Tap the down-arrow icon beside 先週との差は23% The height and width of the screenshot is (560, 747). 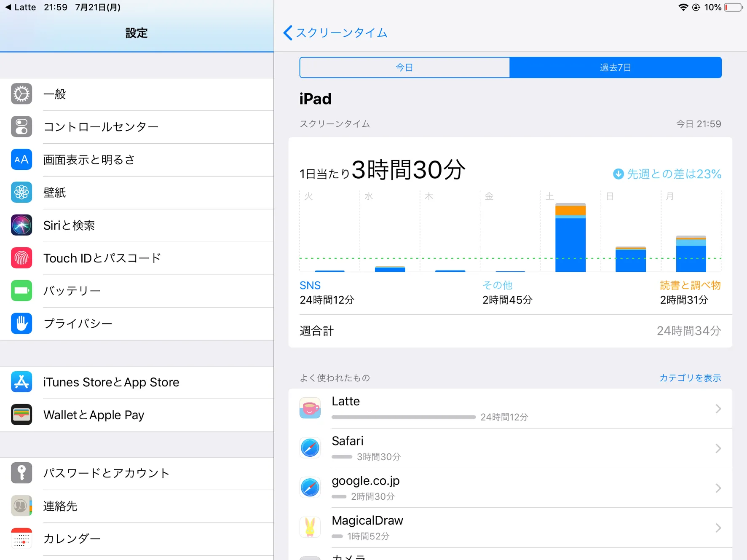(618, 174)
